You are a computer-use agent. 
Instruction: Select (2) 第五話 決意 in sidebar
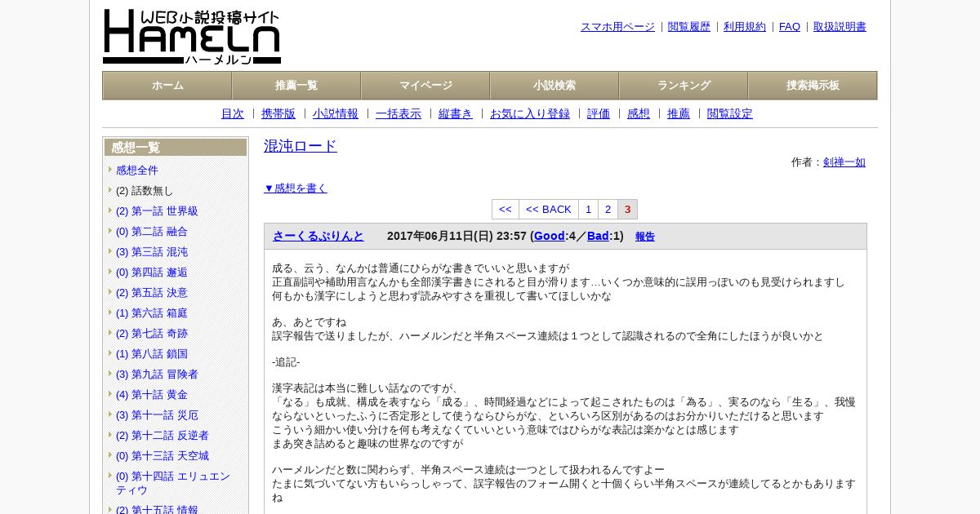(152, 293)
